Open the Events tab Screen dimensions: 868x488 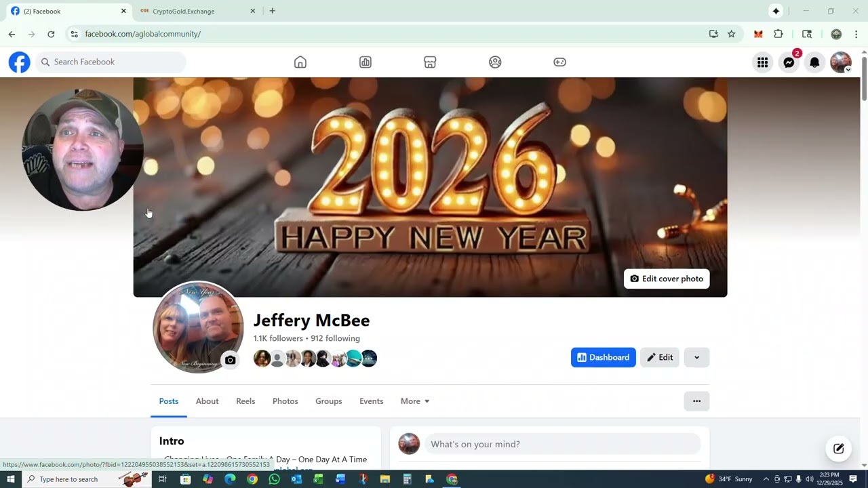[x=372, y=401]
